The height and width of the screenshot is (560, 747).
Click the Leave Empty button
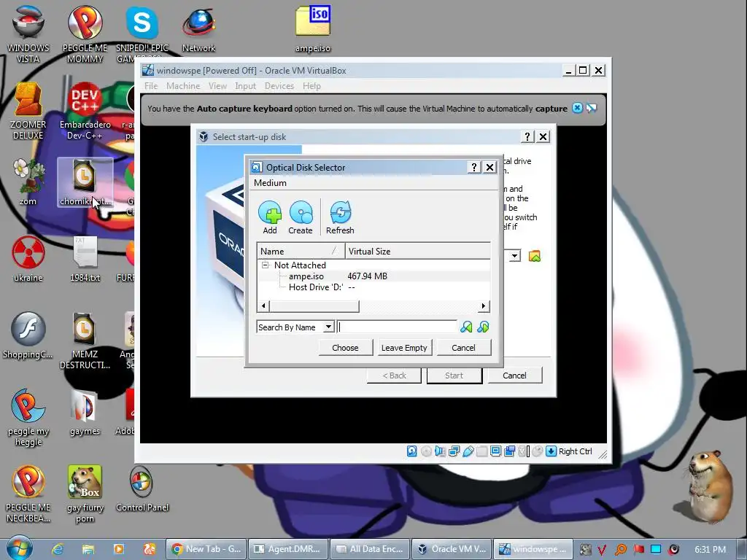[404, 348]
